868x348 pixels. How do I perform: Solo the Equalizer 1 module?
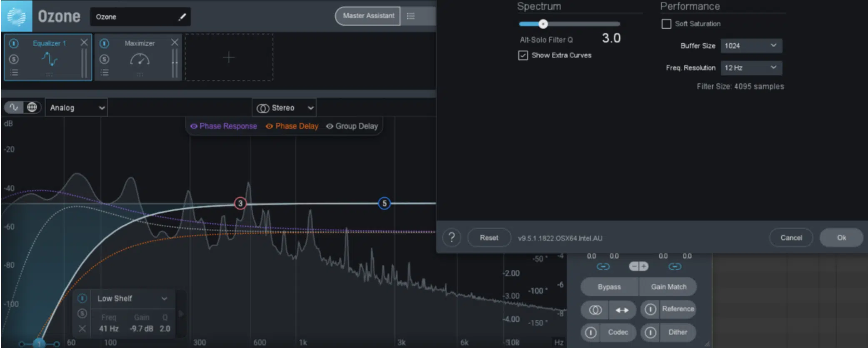click(14, 59)
